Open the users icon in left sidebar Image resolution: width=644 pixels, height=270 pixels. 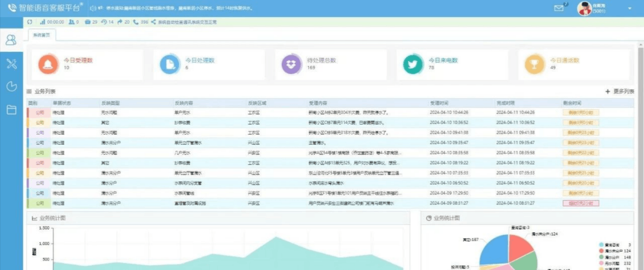[x=11, y=40]
